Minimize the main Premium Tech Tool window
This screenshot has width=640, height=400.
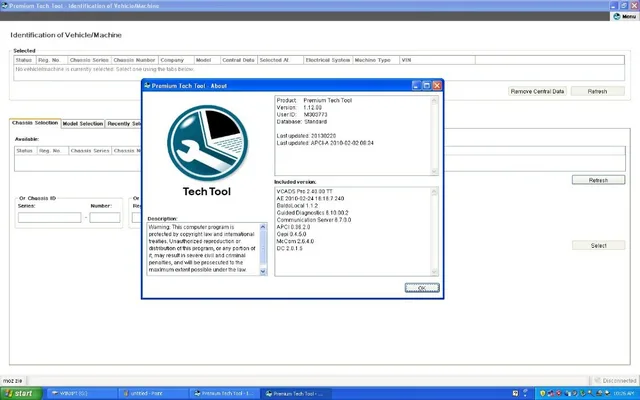point(614,5)
